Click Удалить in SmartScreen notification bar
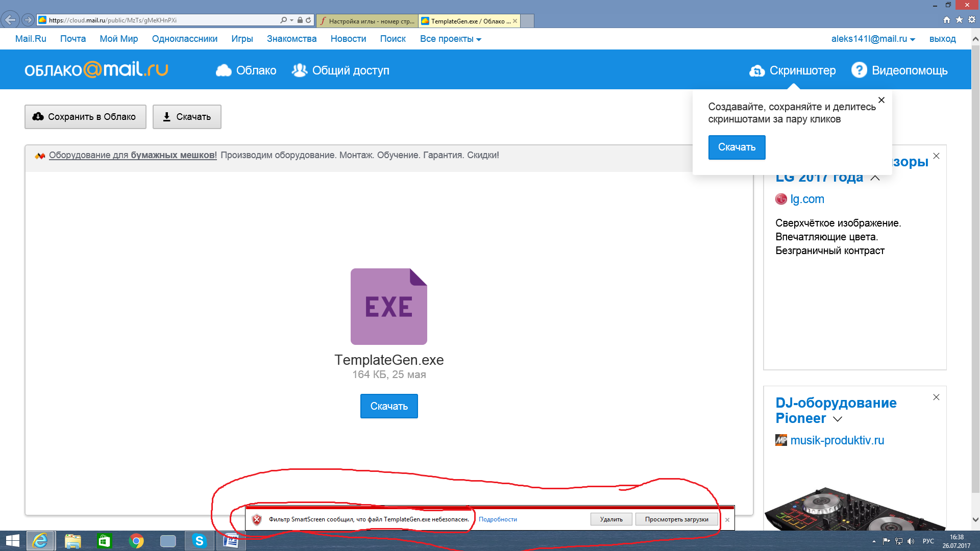980x551 pixels. click(x=611, y=519)
